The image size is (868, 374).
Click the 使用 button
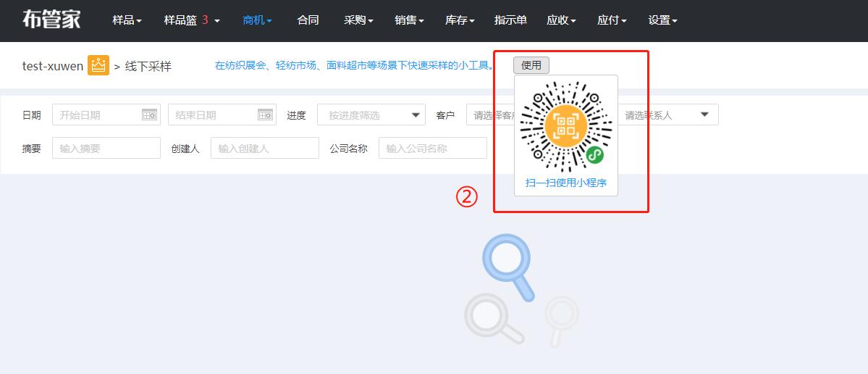[x=531, y=65]
